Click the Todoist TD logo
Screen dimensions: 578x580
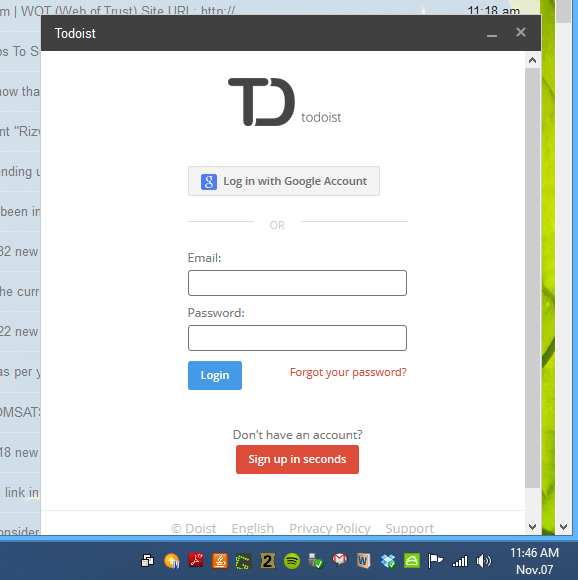coord(261,102)
